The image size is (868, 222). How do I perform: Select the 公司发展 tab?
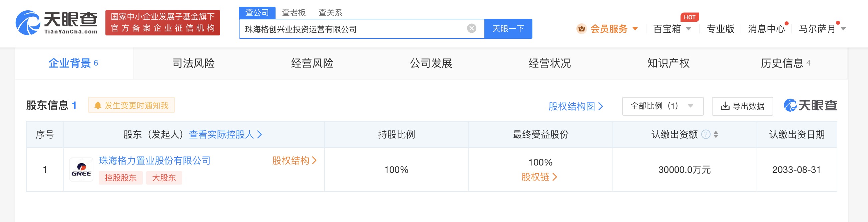tap(431, 63)
